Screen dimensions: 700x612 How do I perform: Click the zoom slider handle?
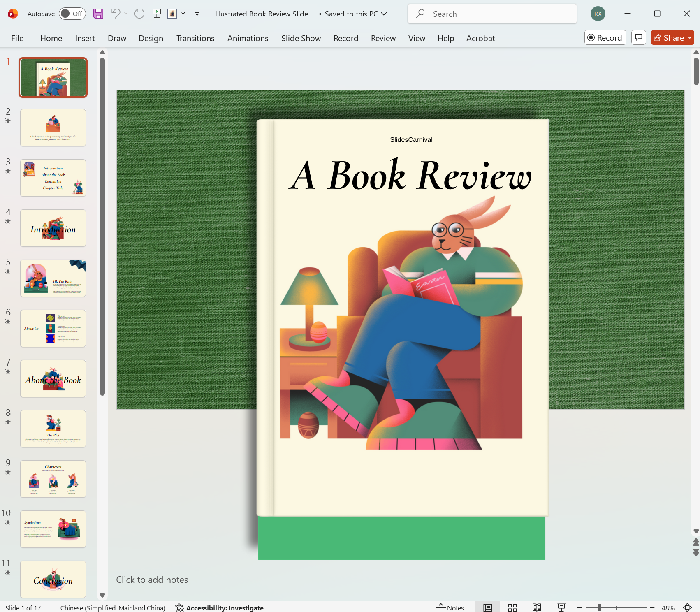click(x=599, y=607)
